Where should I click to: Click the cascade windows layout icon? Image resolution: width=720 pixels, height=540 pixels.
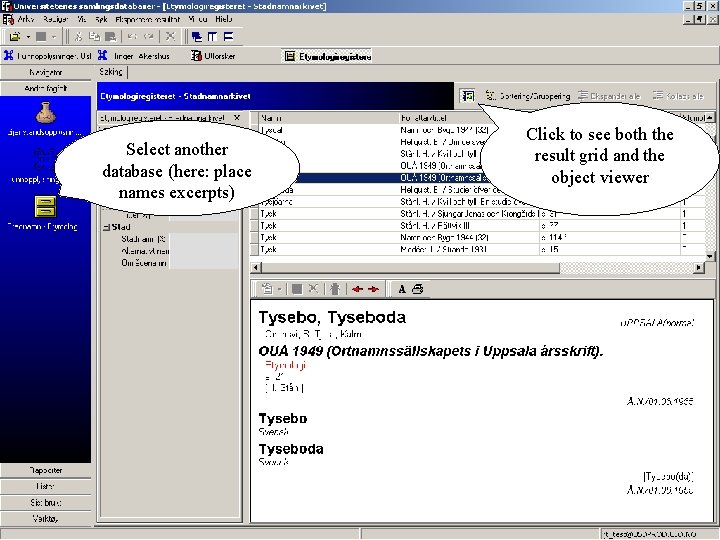pos(197,36)
